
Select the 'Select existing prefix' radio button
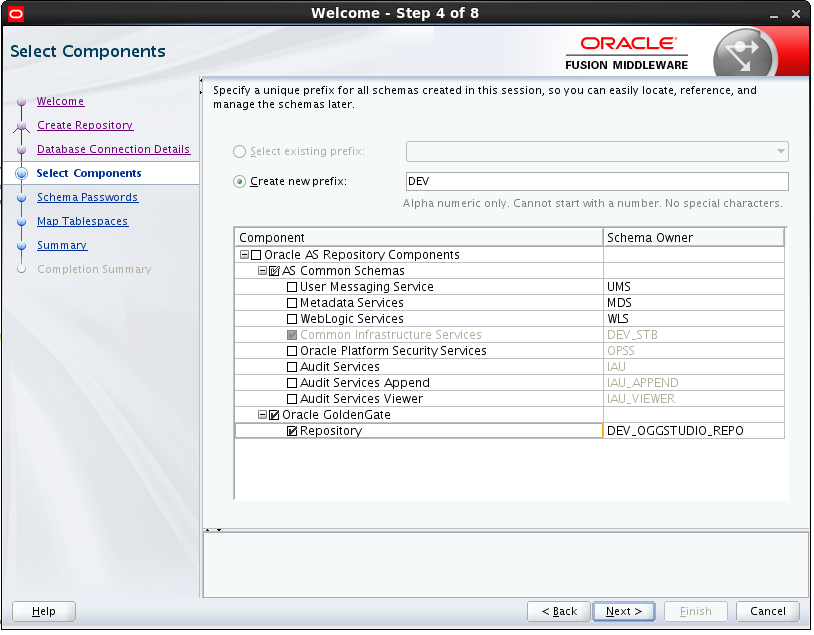(239, 152)
